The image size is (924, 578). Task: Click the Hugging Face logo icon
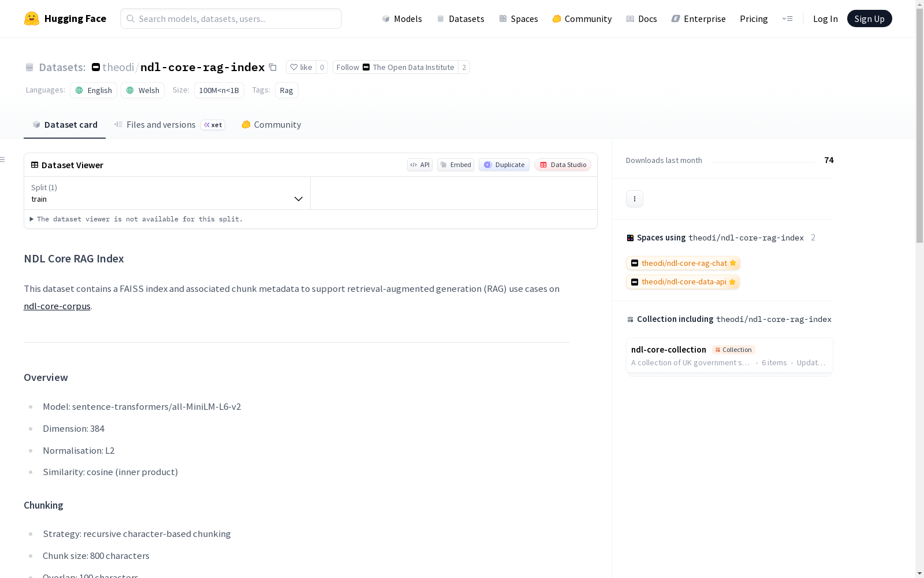[x=32, y=18]
